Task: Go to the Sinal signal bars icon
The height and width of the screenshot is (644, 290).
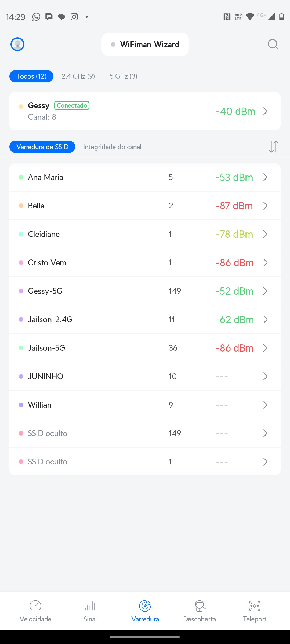Action: [90, 606]
